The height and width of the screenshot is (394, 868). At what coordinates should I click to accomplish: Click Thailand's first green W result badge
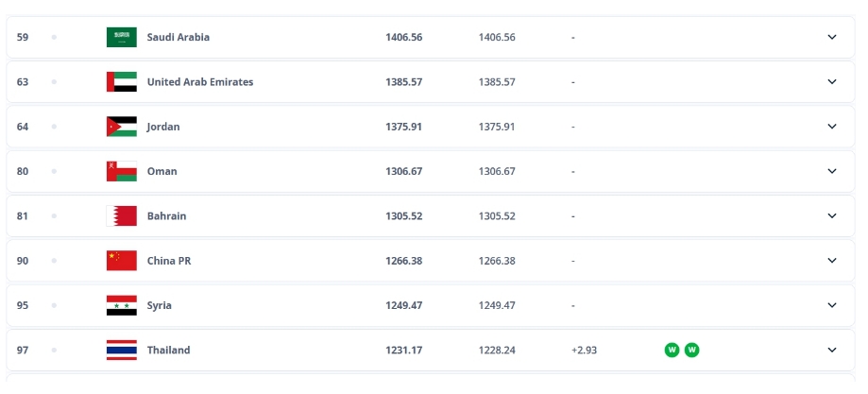click(x=672, y=351)
